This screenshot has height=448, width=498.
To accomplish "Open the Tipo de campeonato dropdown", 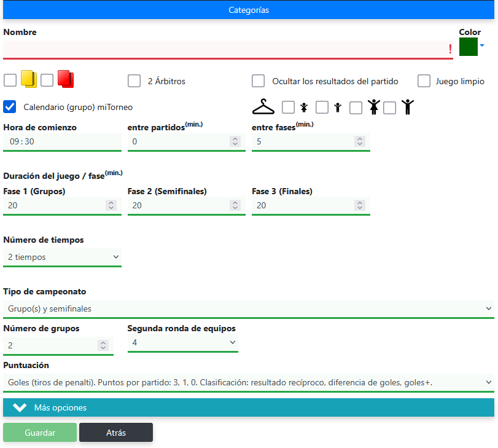I will coord(249,308).
